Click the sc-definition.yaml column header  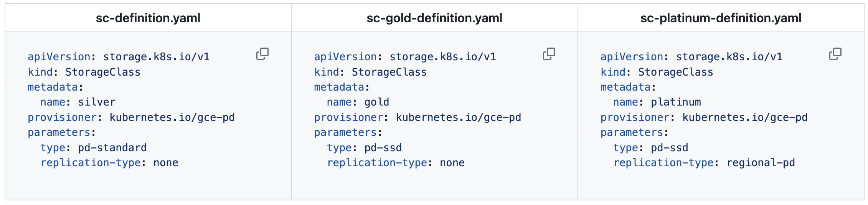pyautogui.click(x=148, y=18)
